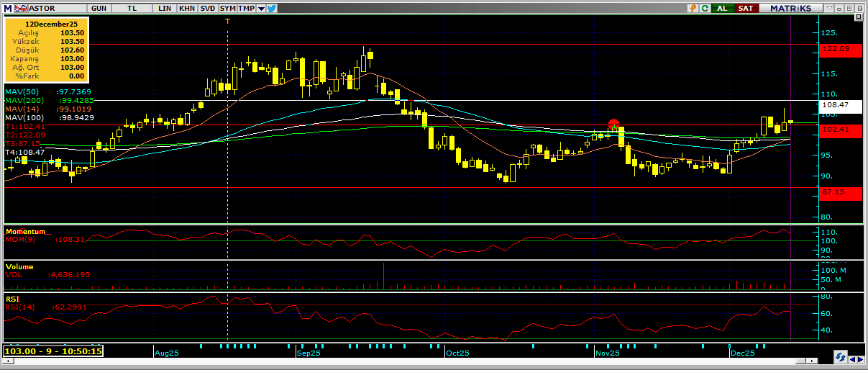Open the TMP template menu
Image resolution: width=868 pixels, height=370 pixels.
247,8
